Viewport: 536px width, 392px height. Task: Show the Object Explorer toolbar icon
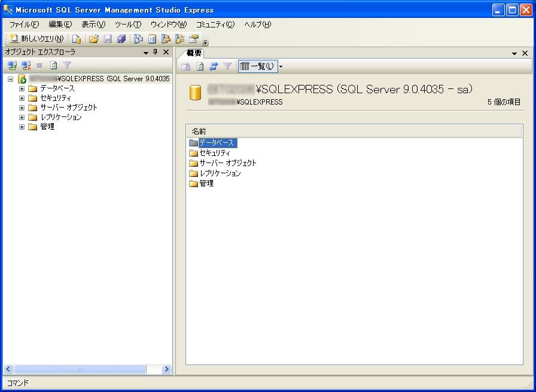click(x=166, y=39)
